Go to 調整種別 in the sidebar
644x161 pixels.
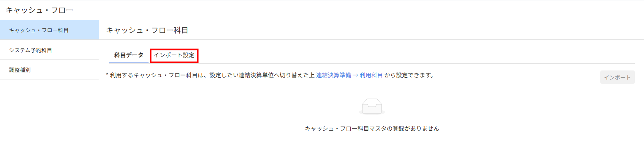coord(49,70)
